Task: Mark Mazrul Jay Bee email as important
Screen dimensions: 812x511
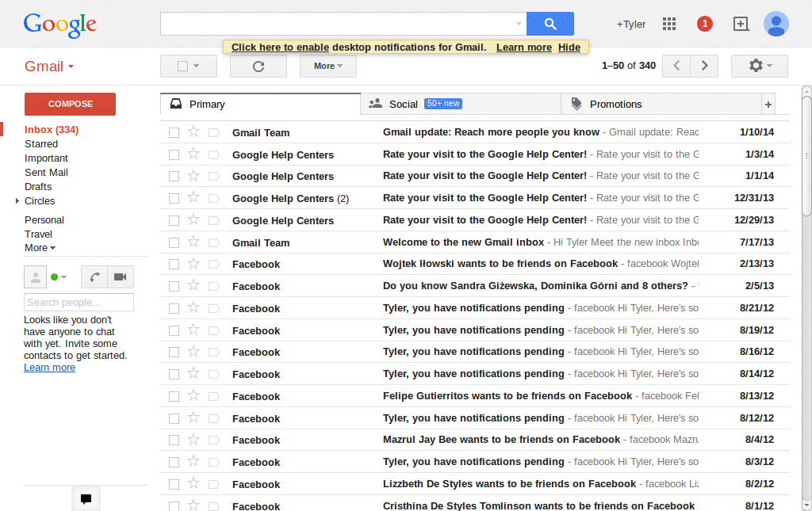Action: 214,440
